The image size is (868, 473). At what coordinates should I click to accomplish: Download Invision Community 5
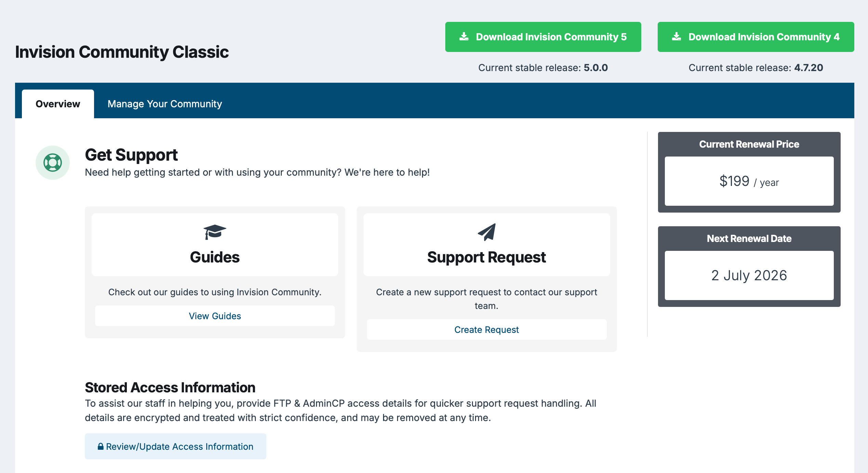pyautogui.click(x=551, y=37)
